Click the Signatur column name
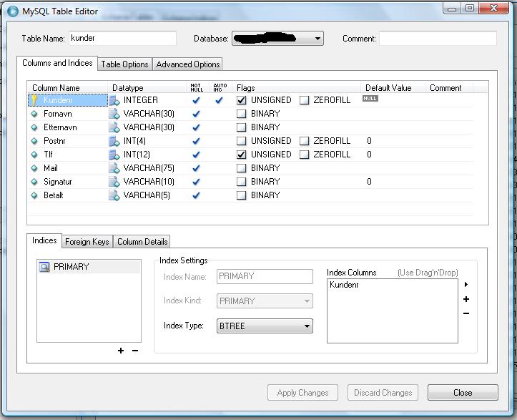The image size is (517, 420). (x=58, y=182)
